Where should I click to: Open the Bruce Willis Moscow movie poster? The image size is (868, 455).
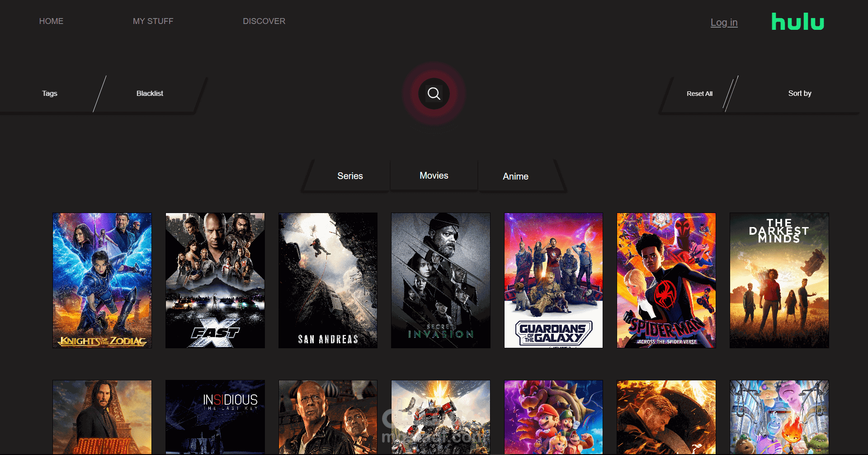[x=328, y=417]
